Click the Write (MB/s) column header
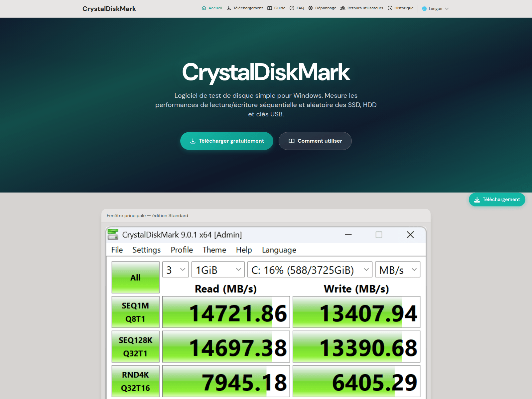Viewport: 532px width, 399px height. coord(356,289)
